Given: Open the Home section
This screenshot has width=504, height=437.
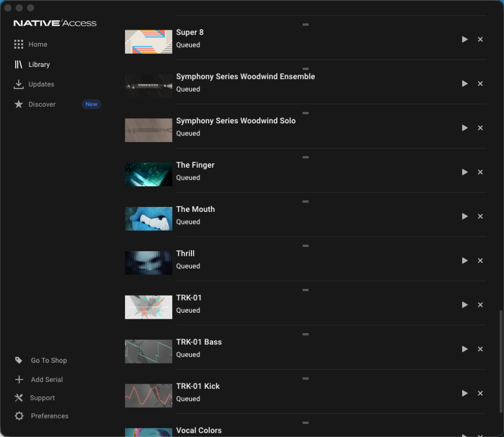Looking at the screenshot, I should (31, 44).
